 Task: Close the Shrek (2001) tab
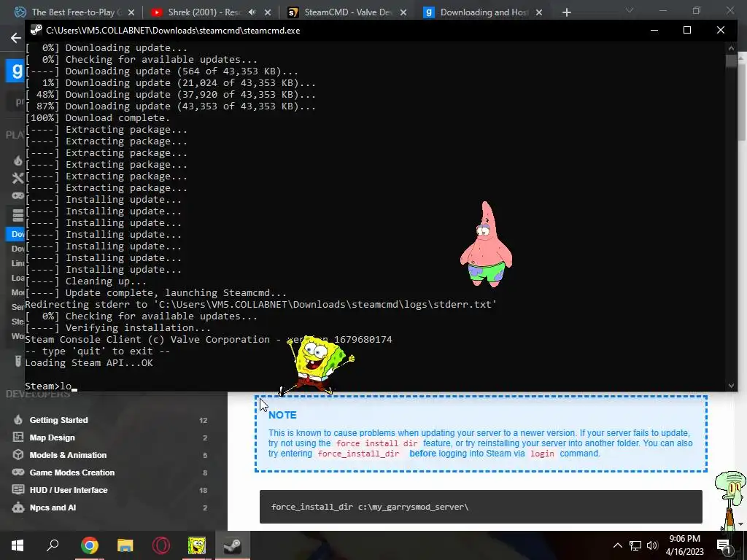click(x=268, y=12)
